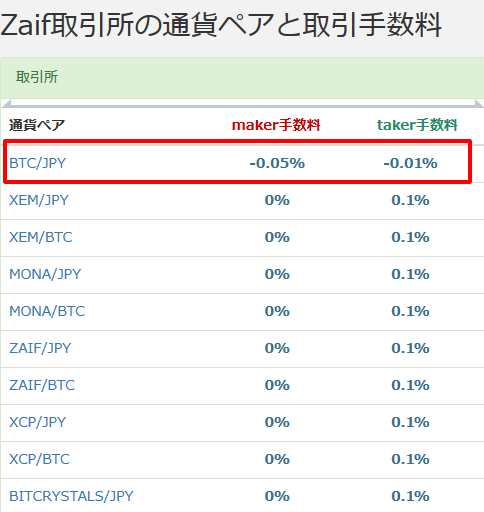Select the 0.1% taker fee for XCP/JPY
This screenshot has height=512, width=484.
[410, 422]
